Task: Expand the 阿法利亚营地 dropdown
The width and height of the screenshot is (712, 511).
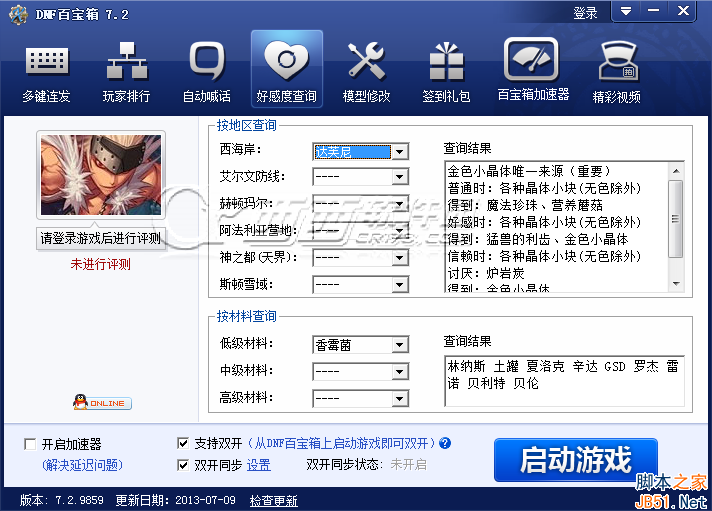Action: click(x=400, y=231)
